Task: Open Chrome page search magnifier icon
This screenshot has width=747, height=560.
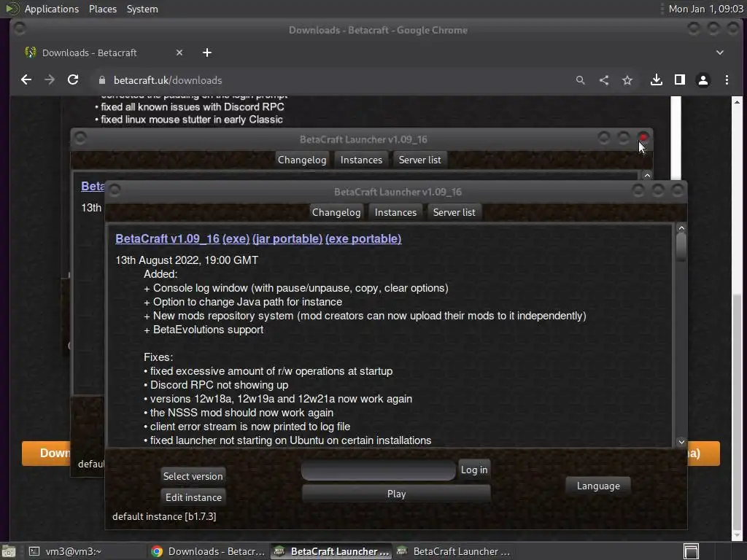Action: [x=580, y=80]
